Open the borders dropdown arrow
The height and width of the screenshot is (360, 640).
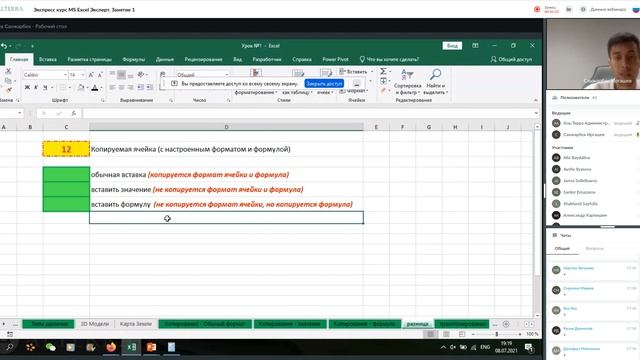pyautogui.click(x=69, y=88)
